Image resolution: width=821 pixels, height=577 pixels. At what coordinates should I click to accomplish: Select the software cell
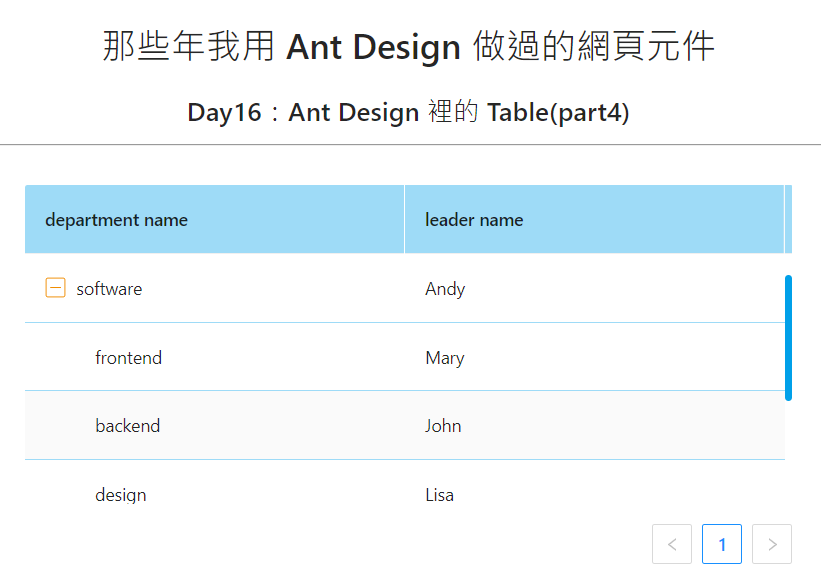click(215, 288)
